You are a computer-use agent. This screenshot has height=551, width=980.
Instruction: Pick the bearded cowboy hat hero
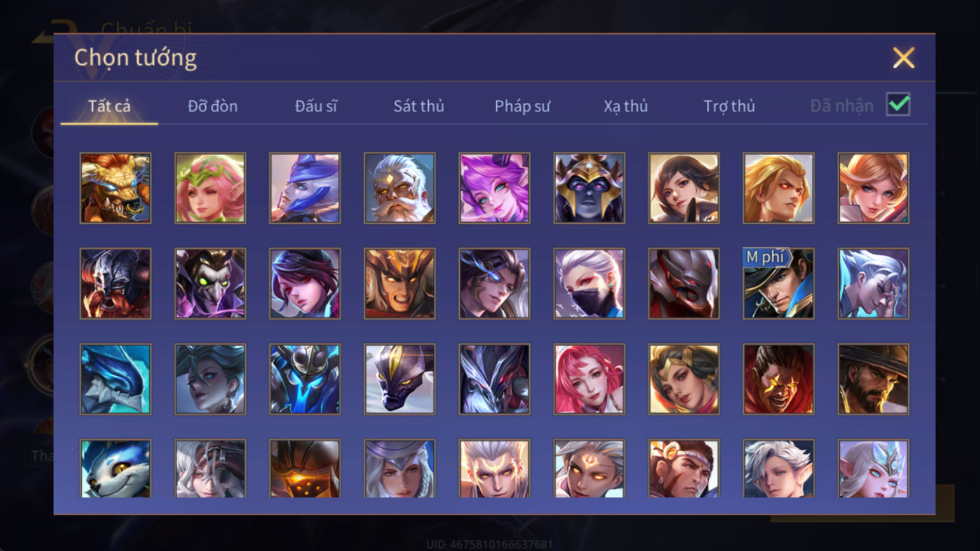[873, 379]
